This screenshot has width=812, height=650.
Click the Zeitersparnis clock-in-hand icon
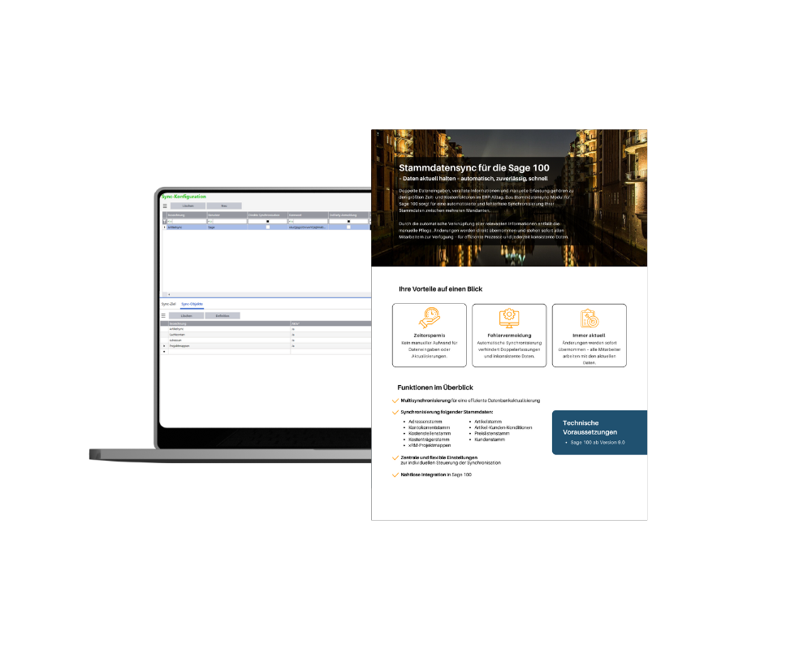click(429, 318)
